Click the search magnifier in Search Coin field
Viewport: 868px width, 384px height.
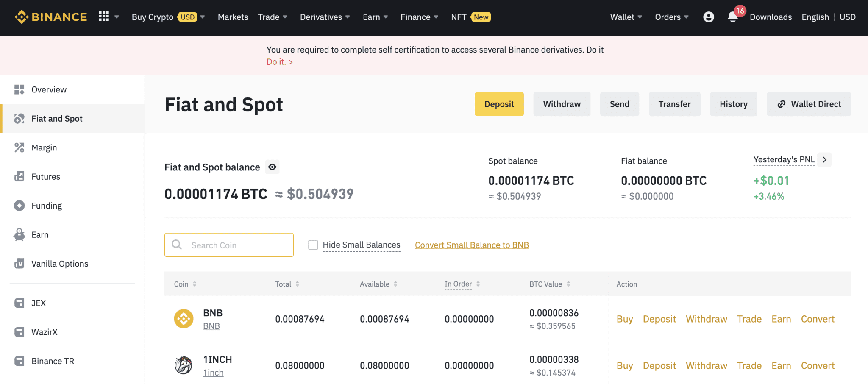pos(177,245)
